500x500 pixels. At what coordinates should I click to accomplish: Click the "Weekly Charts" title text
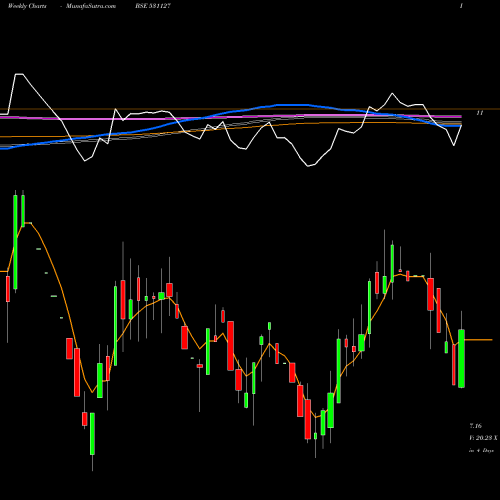[x=27, y=6]
